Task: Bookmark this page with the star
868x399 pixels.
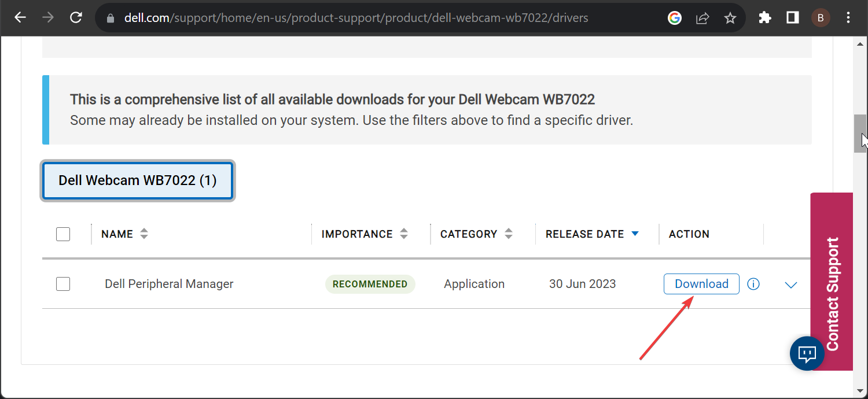Action: click(x=730, y=18)
